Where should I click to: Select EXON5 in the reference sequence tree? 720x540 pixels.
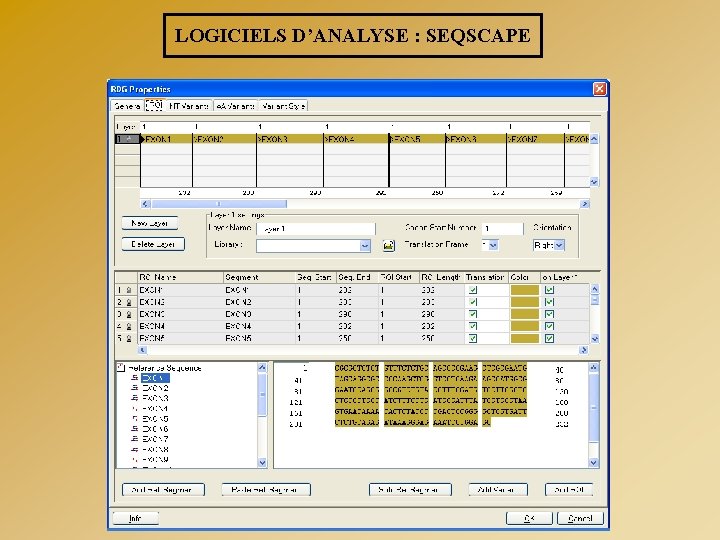point(155,419)
